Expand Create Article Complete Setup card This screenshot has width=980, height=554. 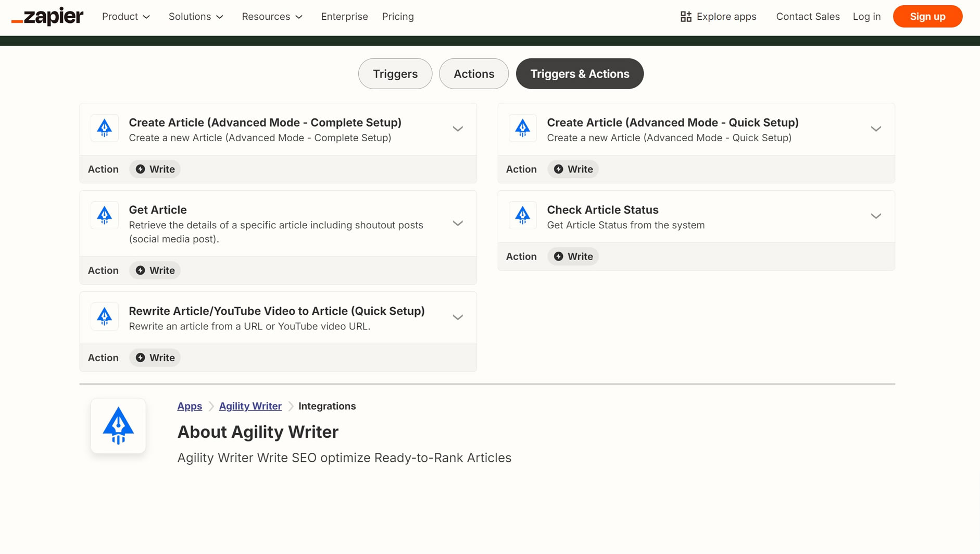pos(458,129)
